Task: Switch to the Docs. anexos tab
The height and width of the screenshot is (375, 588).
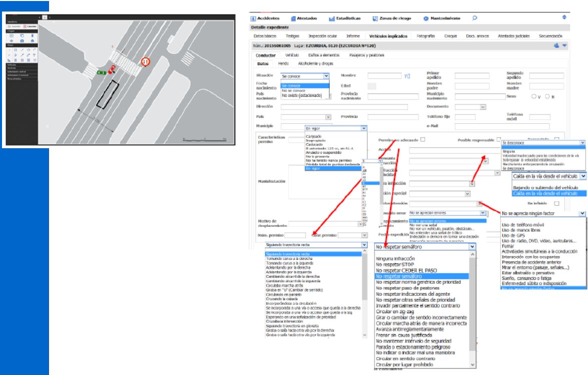Action: point(477,37)
